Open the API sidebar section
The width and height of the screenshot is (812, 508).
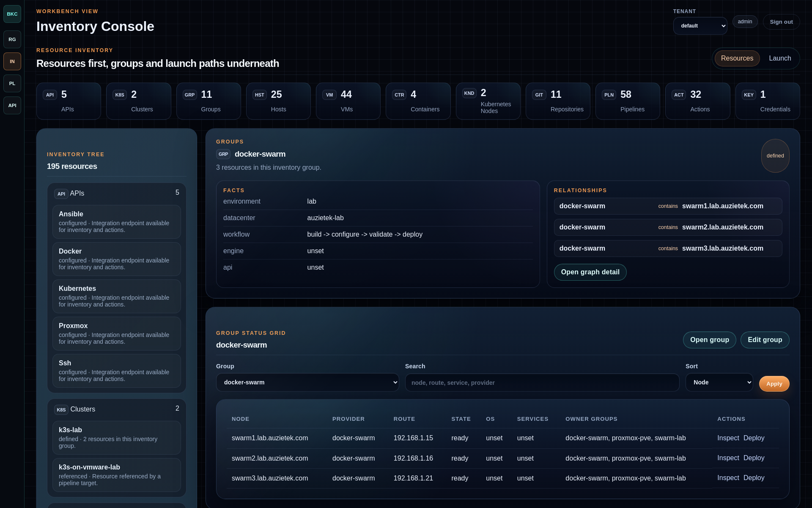coord(12,105)
